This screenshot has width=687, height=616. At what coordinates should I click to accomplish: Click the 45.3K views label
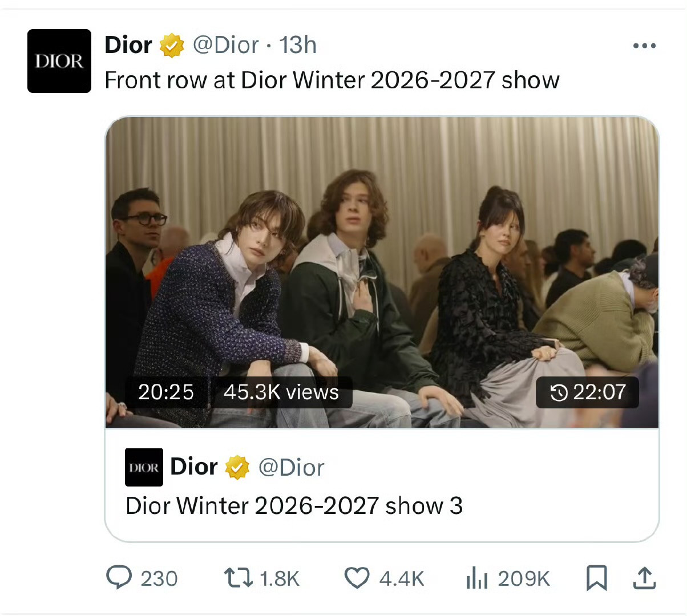coord(281,392)
